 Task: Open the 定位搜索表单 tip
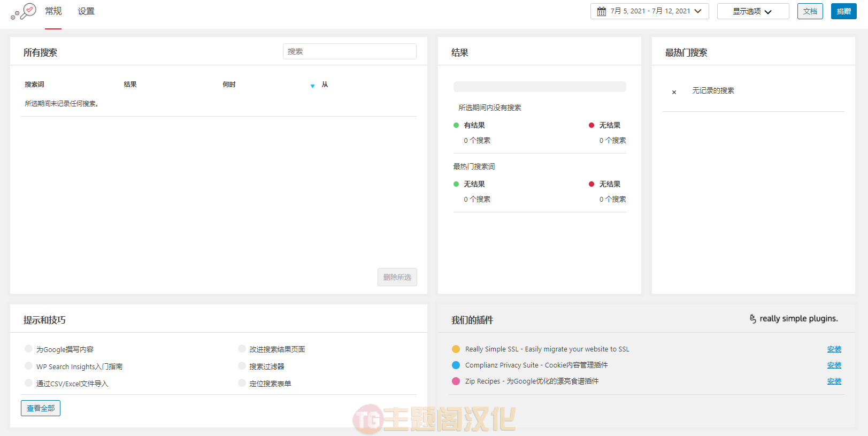[270, 384]
